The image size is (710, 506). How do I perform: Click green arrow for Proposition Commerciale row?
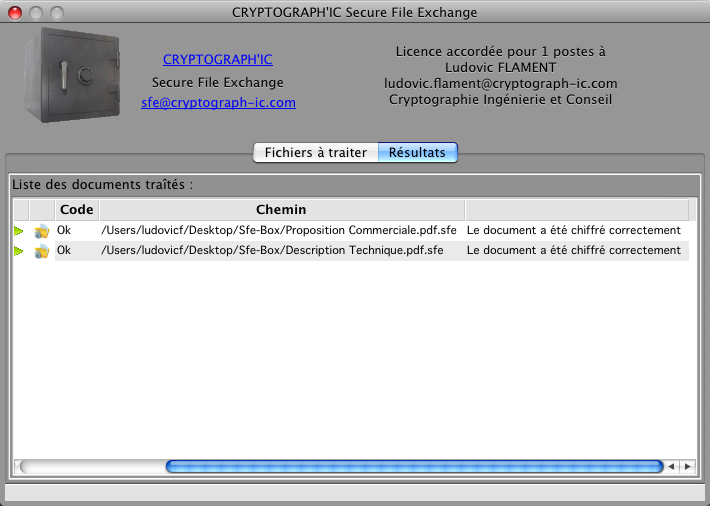point(19,230)
